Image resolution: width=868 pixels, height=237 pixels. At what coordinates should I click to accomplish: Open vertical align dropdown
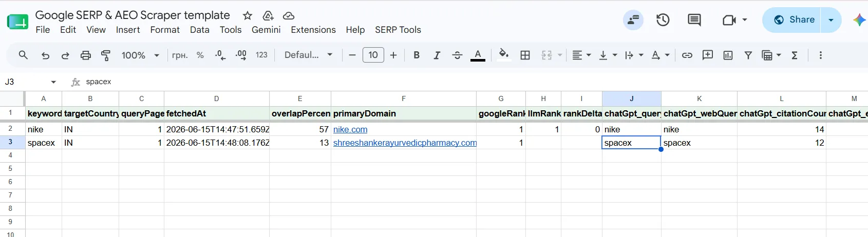tap(608, 55)
